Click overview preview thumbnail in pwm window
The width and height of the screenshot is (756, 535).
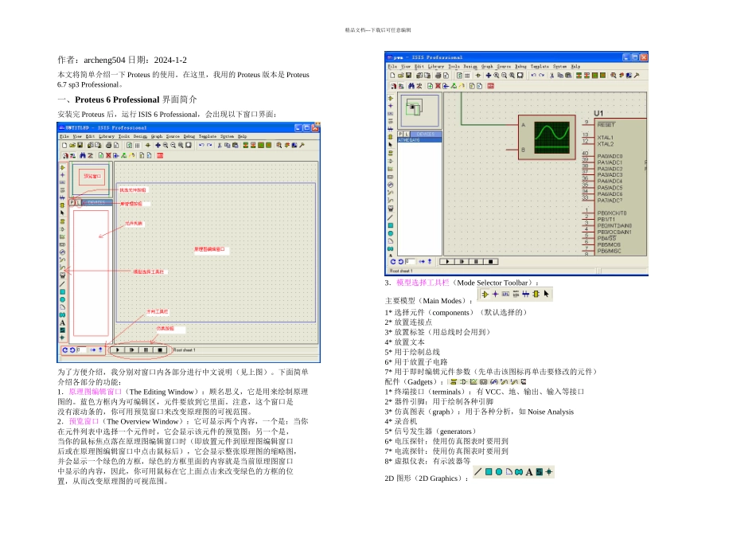[418, 111]
